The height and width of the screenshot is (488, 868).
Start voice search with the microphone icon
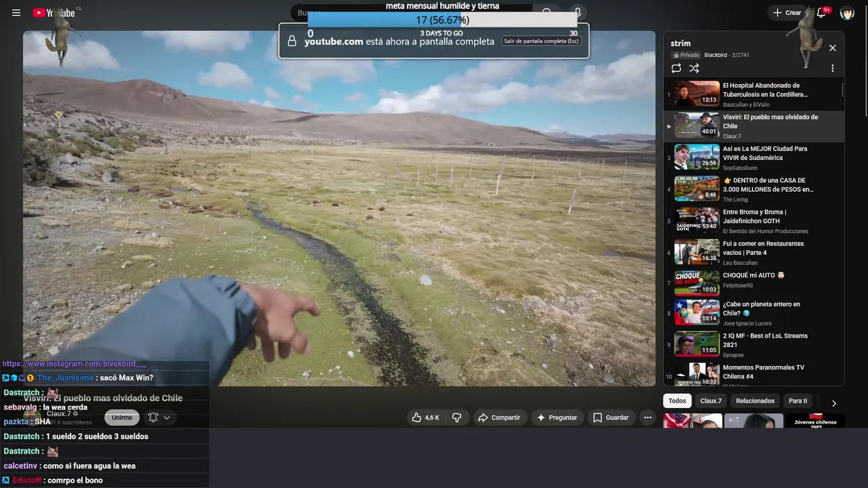(577, 13)
